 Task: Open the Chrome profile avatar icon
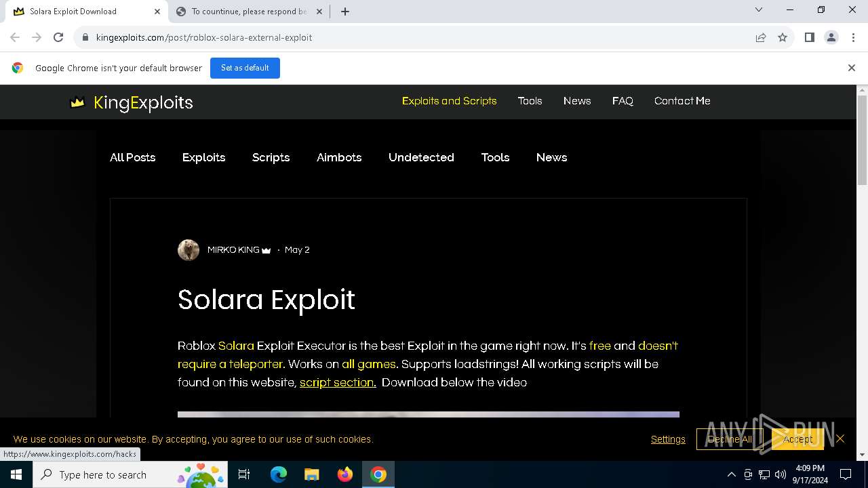pyautogui.click(x=831, y=37)
